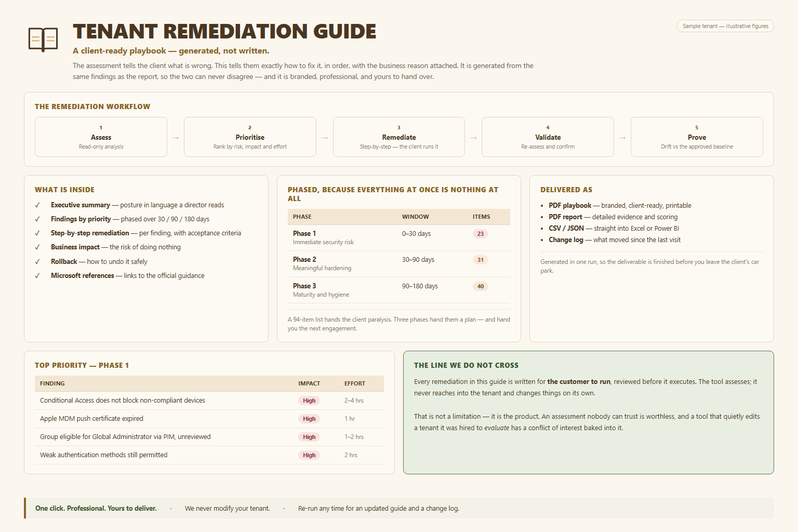The width and height of the screenshot is (798, 532).
Task: Click the ITEMS column header
Action: tap(482, 217)
